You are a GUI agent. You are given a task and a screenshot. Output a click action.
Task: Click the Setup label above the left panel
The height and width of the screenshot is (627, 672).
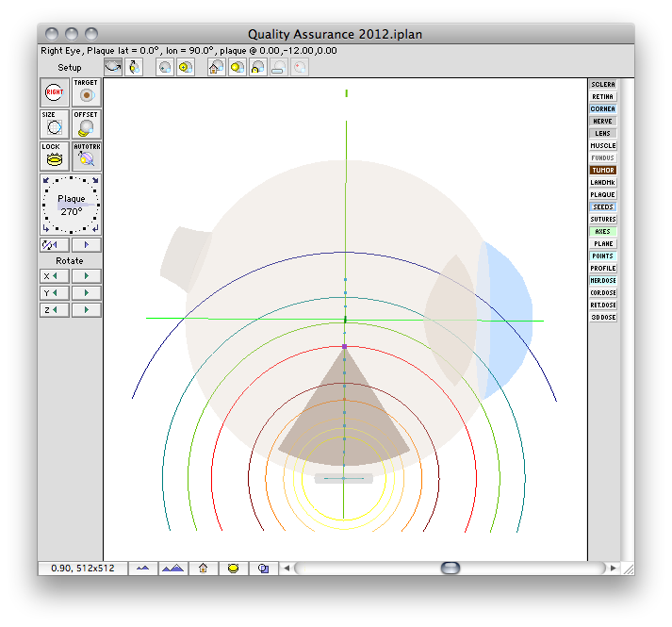[x=70, y=68]
